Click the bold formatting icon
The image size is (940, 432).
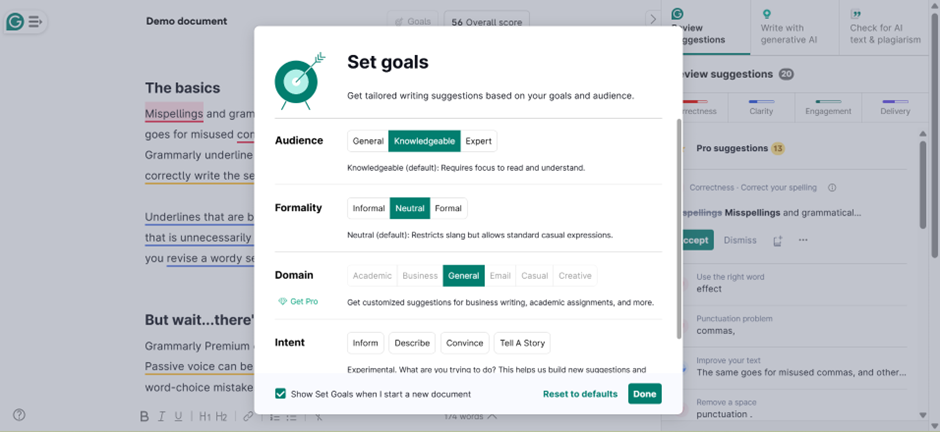144,416
